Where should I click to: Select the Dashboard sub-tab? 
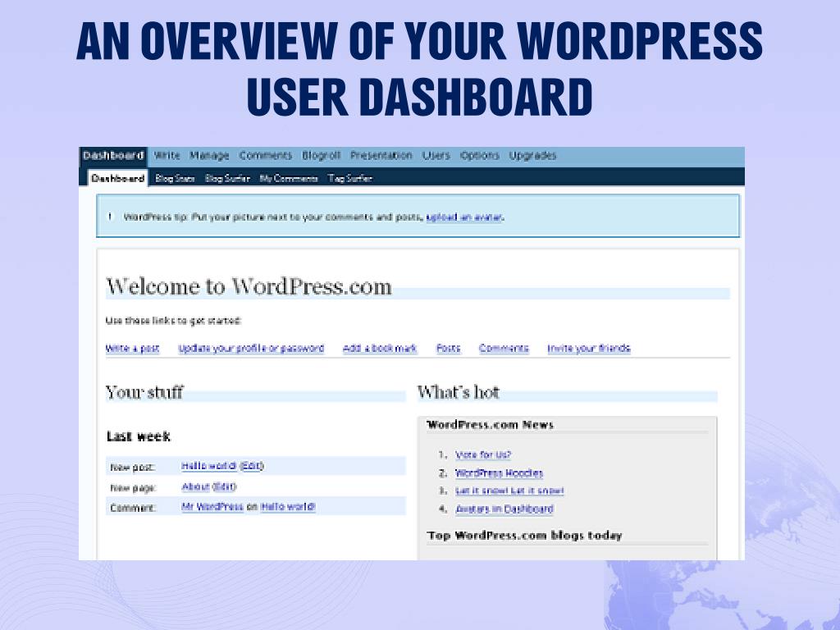[x=118, y=178]
